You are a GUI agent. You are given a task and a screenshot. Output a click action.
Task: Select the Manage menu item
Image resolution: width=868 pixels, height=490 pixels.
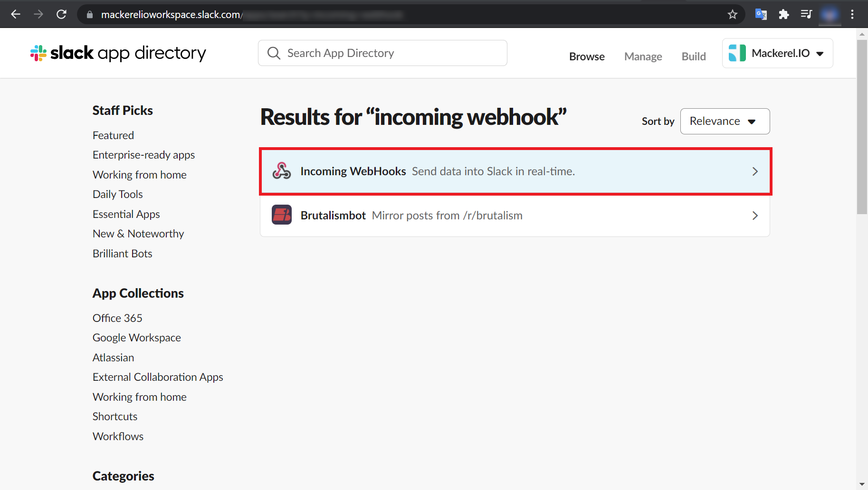pos(643,56)
